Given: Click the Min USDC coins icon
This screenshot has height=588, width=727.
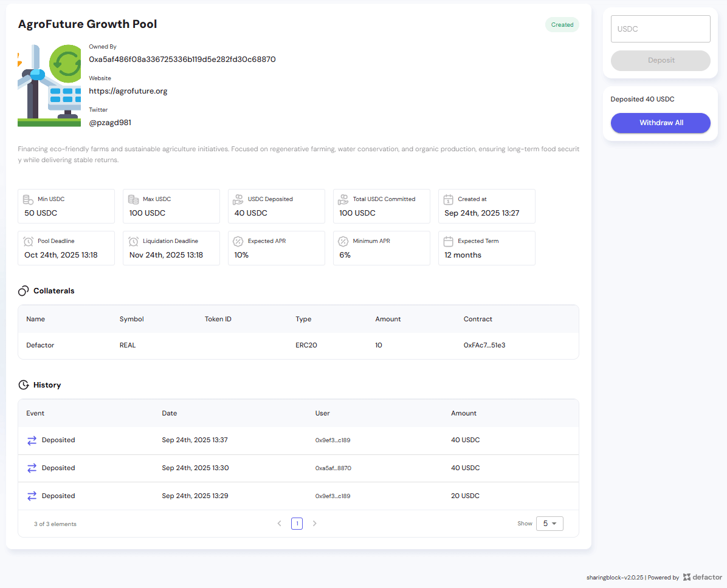Looking at the screenshot, I should click(28, 199).
